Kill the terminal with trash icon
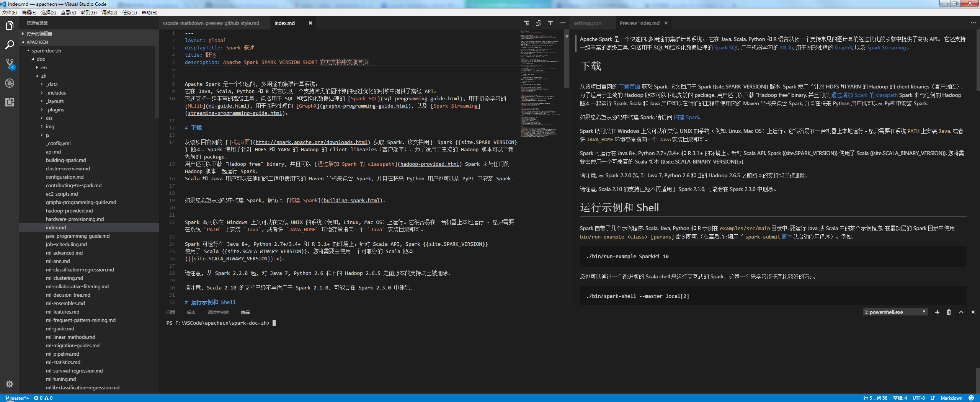Screen dimensions: 980x402 [x=949, y=312]
